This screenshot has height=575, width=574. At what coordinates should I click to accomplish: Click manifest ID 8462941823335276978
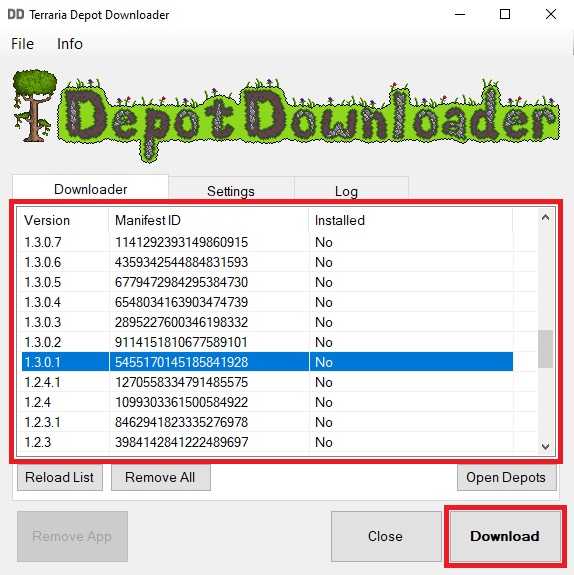(x=182, y=422)
